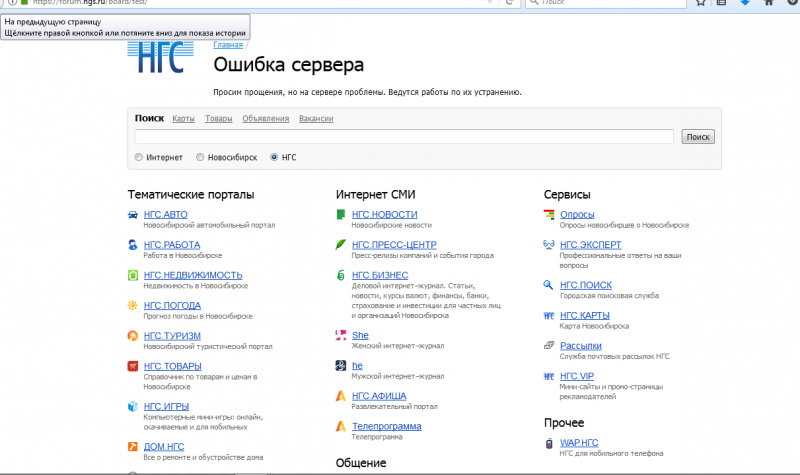Click the magnifier icon beside НГС.ПОИСК
The width and height of the screenshot is (800, 475).
548,285
